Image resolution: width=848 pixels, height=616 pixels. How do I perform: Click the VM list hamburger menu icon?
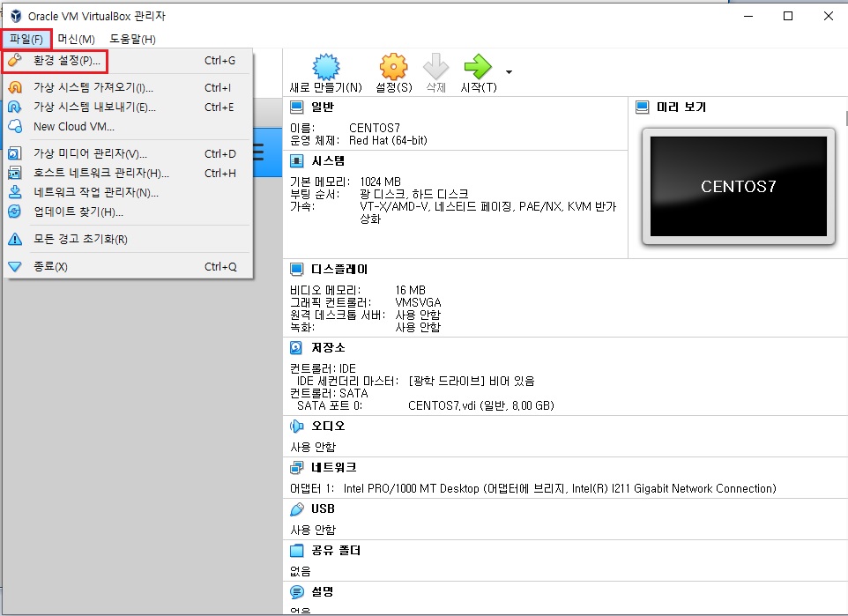(x=258, y=152)
